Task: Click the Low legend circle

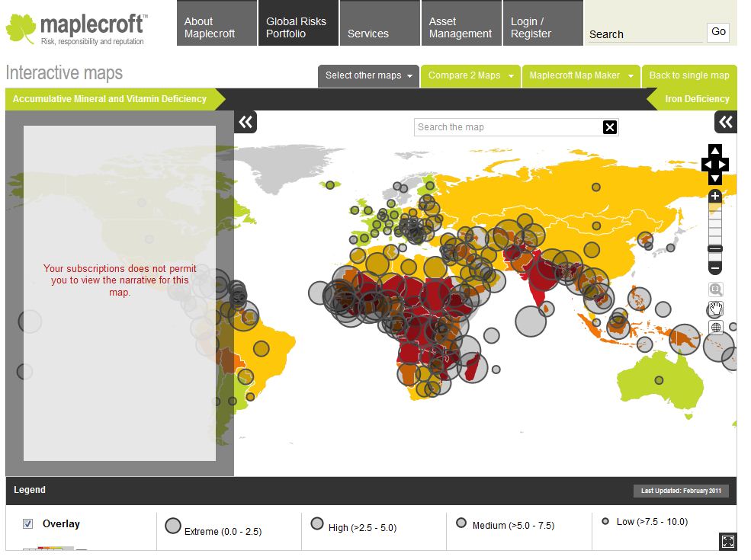Action: click(605, 521)
